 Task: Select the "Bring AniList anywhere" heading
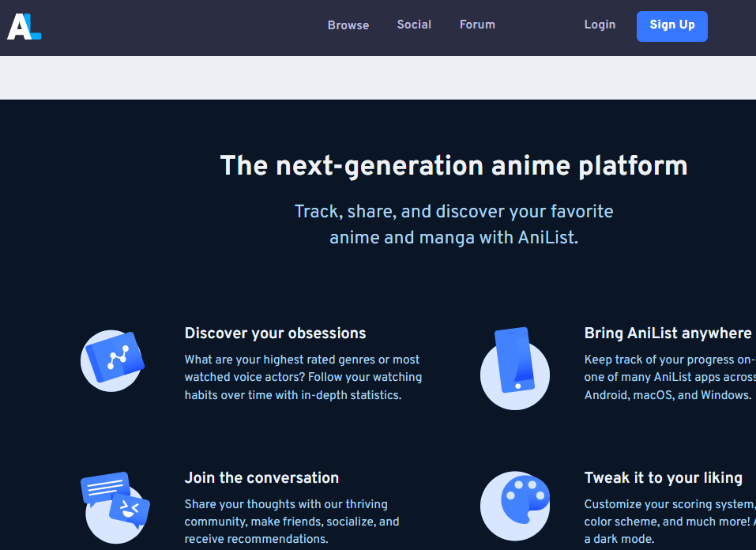(x=668, y=333)
